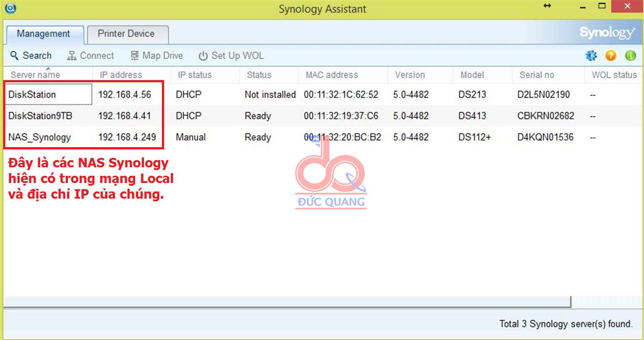
Task: Click serial number D4KQN01536
Action: (545, 137)
